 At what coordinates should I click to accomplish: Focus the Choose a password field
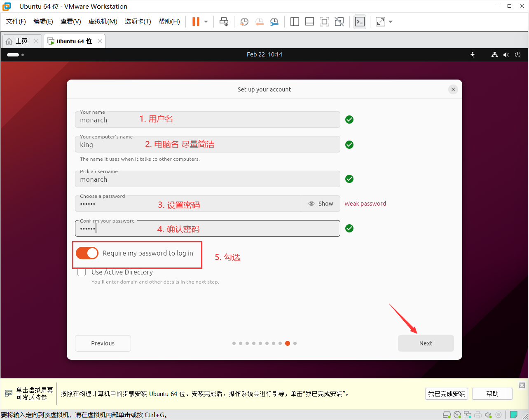click(188, 204)
